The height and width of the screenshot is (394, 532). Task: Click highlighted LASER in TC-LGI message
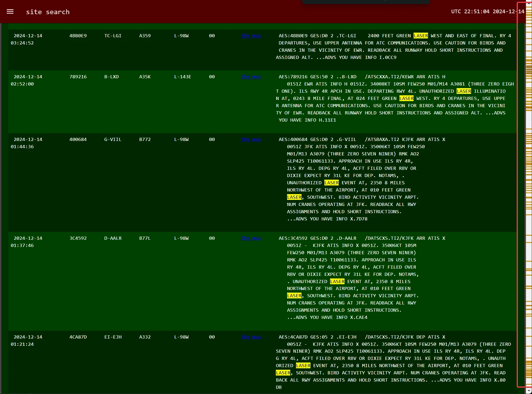(x=421, y=36)
